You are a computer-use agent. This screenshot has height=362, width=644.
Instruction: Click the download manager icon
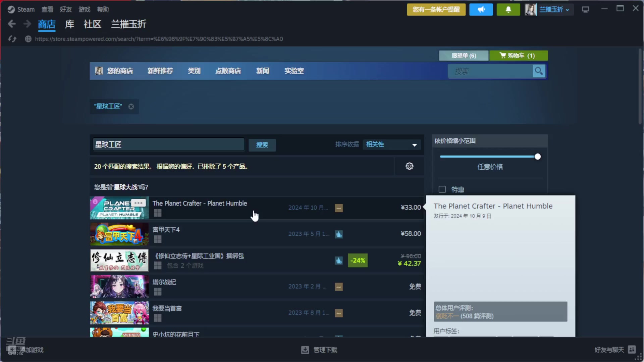(305, 350)
